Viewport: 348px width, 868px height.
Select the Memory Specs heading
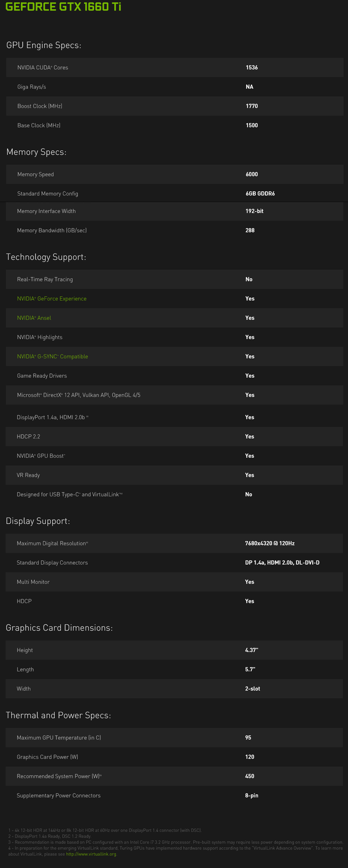point(36,153)
